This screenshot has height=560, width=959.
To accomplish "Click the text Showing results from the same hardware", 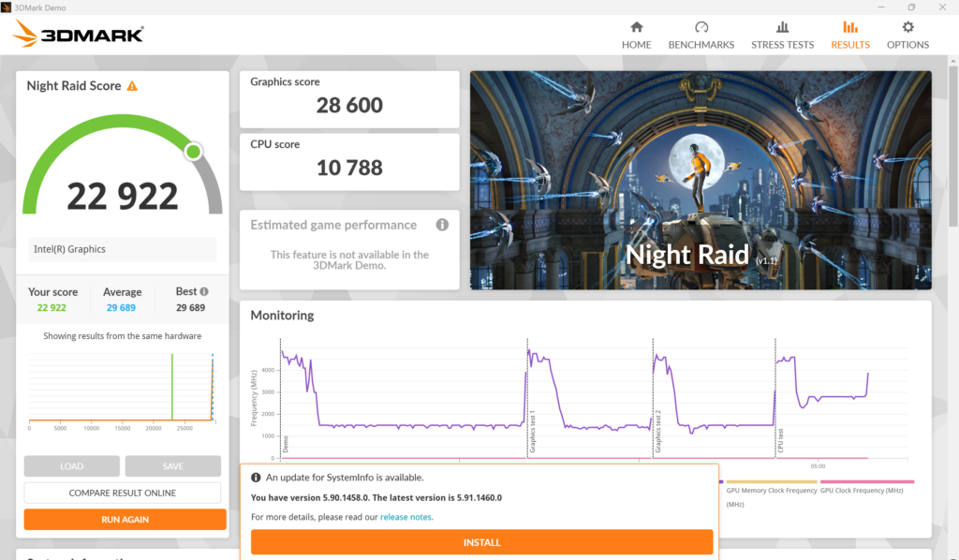I will tap(123, 335).
